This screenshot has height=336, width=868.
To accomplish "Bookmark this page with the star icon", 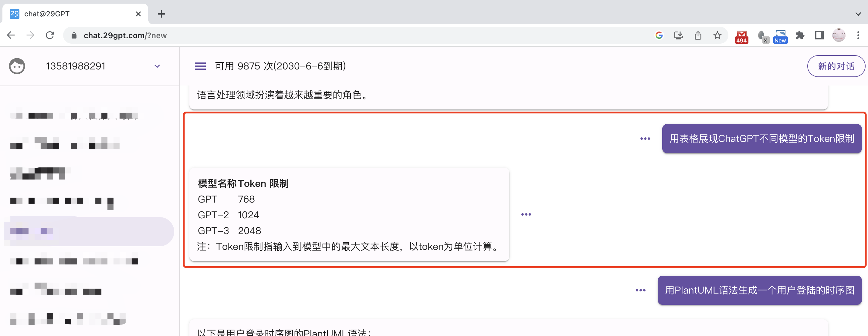I will (717, 35).
